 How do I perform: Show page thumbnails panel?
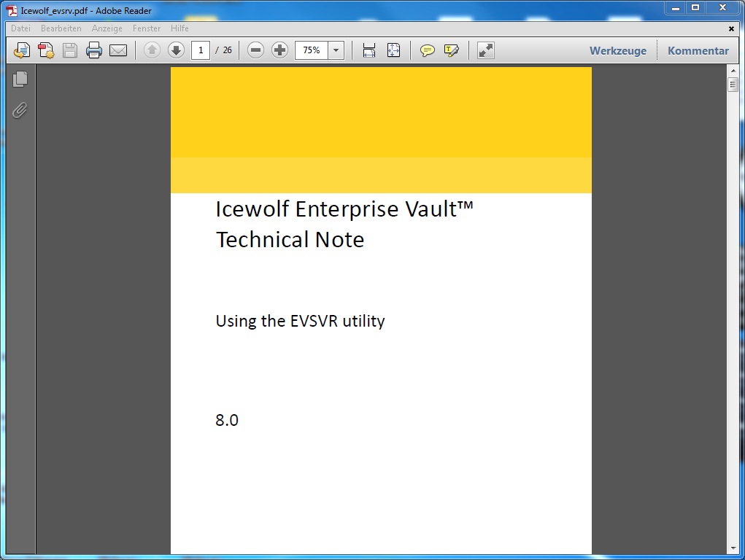point(20,79)
